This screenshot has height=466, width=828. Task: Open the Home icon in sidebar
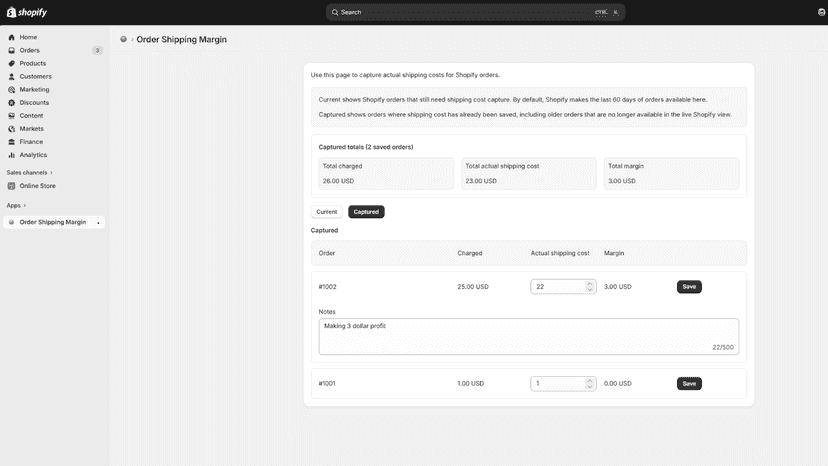click(12, 38)
